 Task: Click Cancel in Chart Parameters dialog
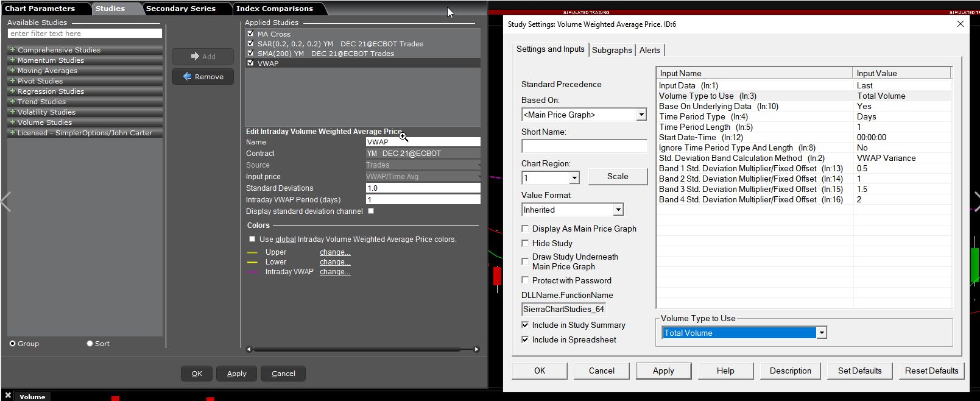click(283, 374)
